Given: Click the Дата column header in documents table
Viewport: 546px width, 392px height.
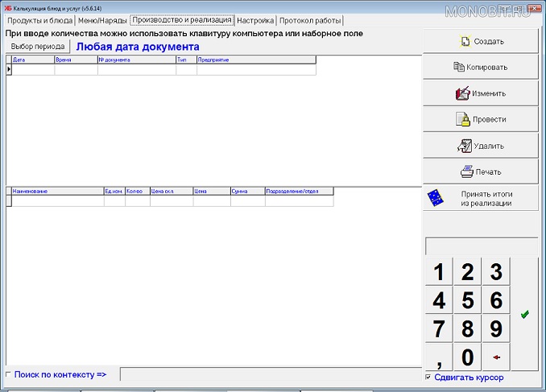Looking at the screenshot, I should coord(32,60).
